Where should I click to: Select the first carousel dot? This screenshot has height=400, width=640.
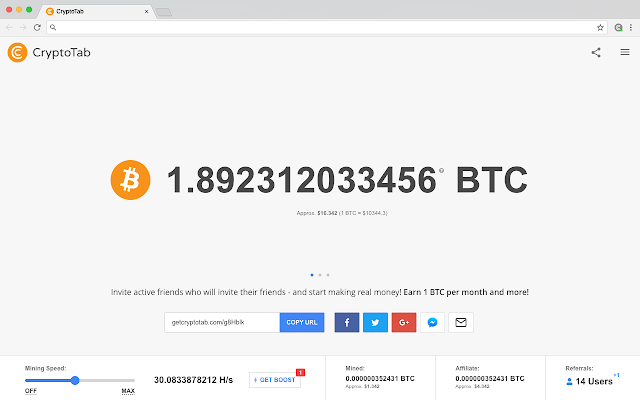pos(312,275)
